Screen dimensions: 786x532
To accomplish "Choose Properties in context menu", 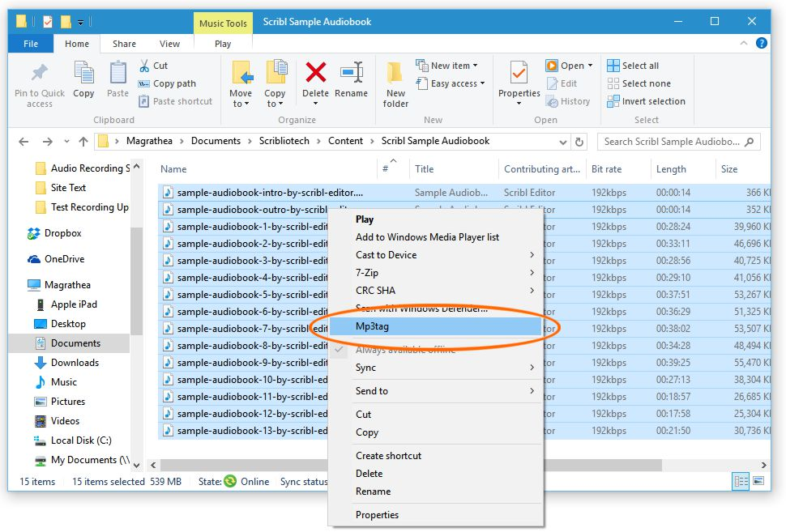I will click(435, 515).
